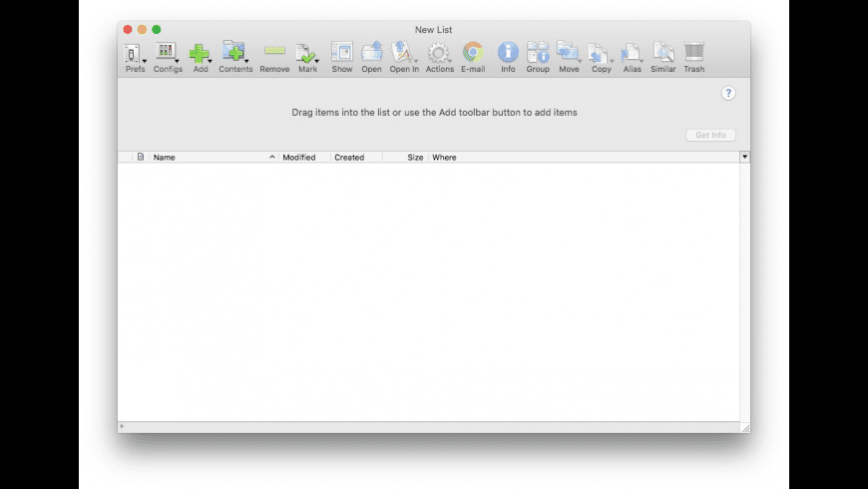Viewport: 868px width, 489px height.
Task: Expand the Open In dropdown arrow
Action: point(416,61)
